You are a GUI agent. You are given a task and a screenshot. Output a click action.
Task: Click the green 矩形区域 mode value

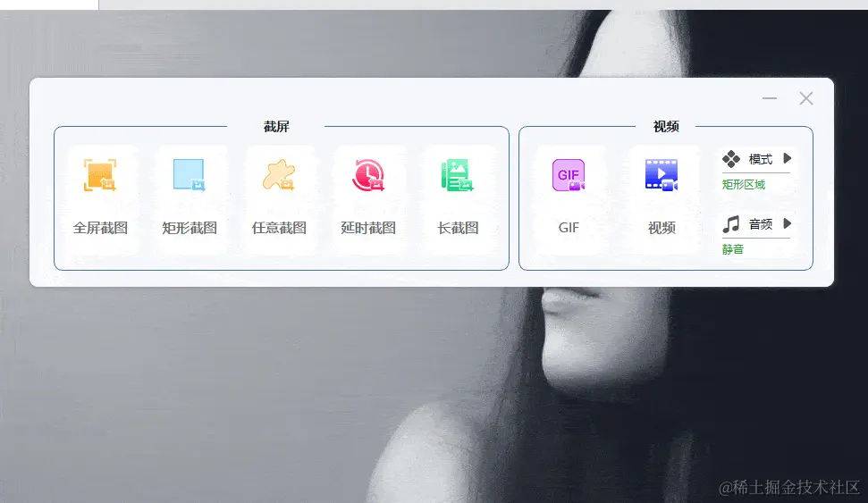coord(744,184)
